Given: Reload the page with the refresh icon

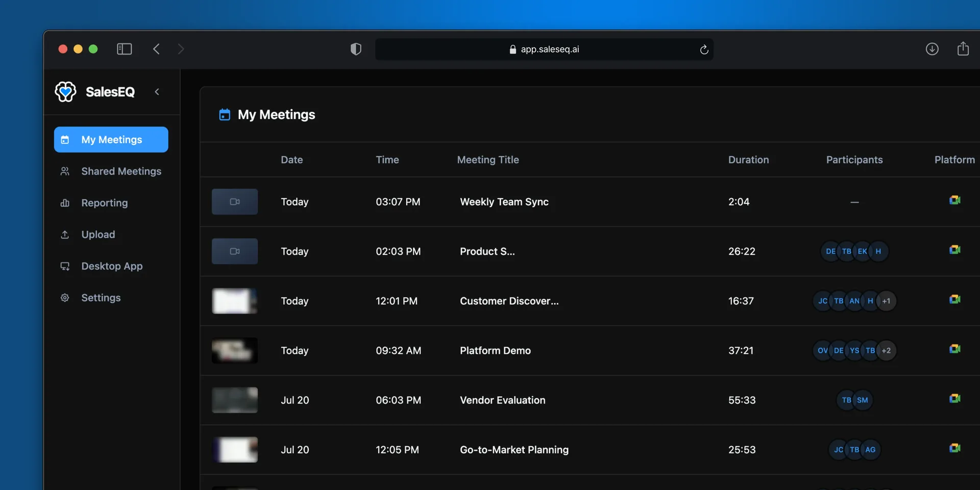Looking at the screenshot, I should point(704,49).
